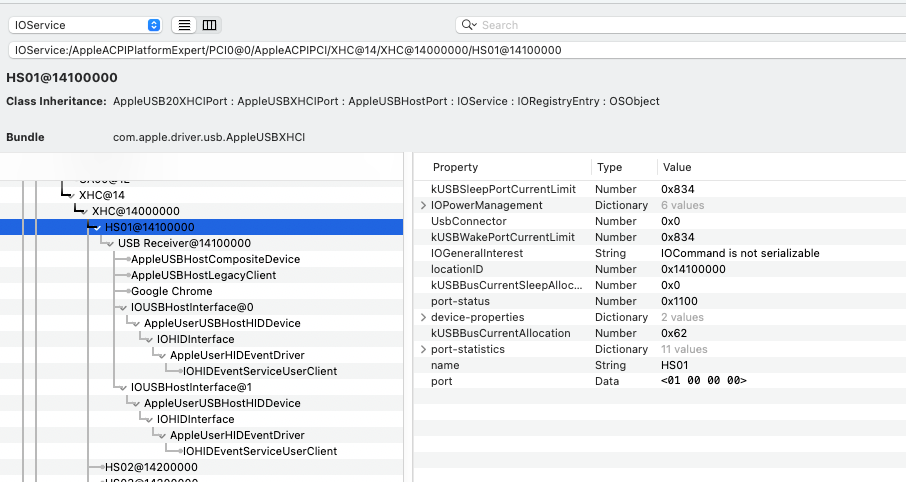Screen dimensions: 906x482
Task: Switch to the list (outline) view icon
Action: point(185,25)
